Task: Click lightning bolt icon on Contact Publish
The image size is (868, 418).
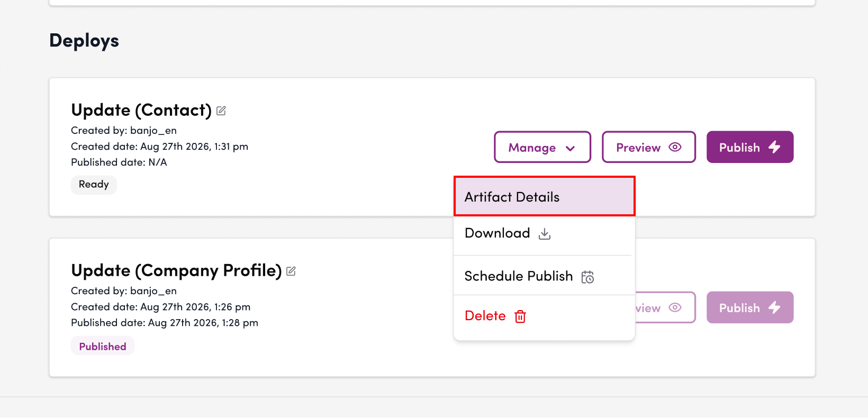Action: tap(774, 147)
